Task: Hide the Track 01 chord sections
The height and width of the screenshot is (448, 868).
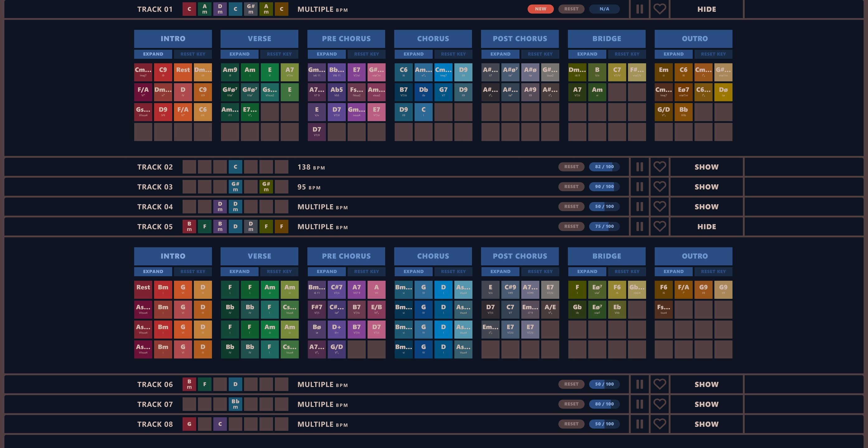Action: point(706,9)
